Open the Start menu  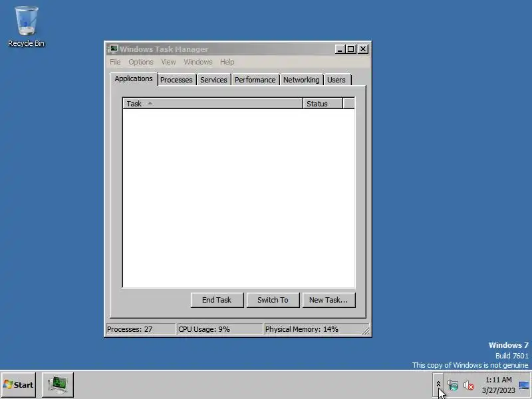19,385
